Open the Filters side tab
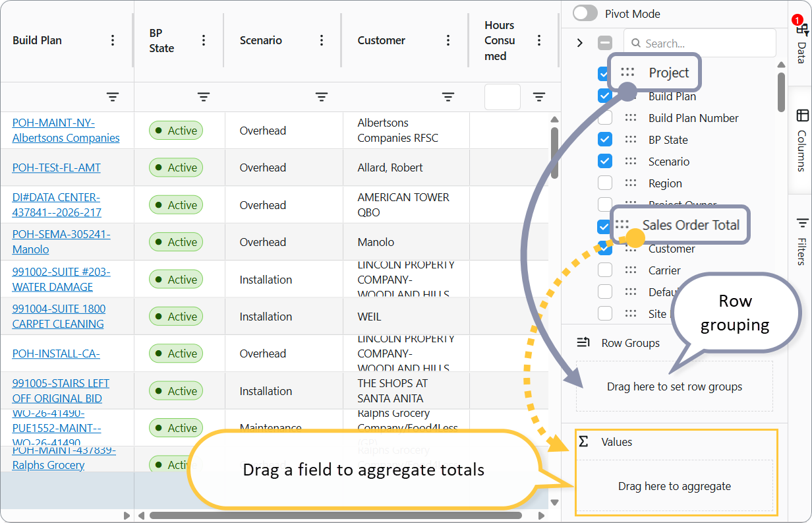Image resolution: width=812 pixels, height=523 pixels. pyautogui.click(x=801, y=241)
